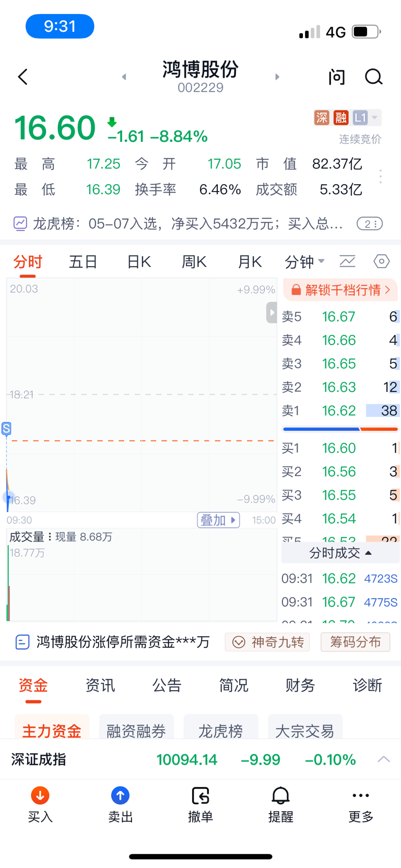
Task: Go back with the left arrow
Action: coord(22,77)
